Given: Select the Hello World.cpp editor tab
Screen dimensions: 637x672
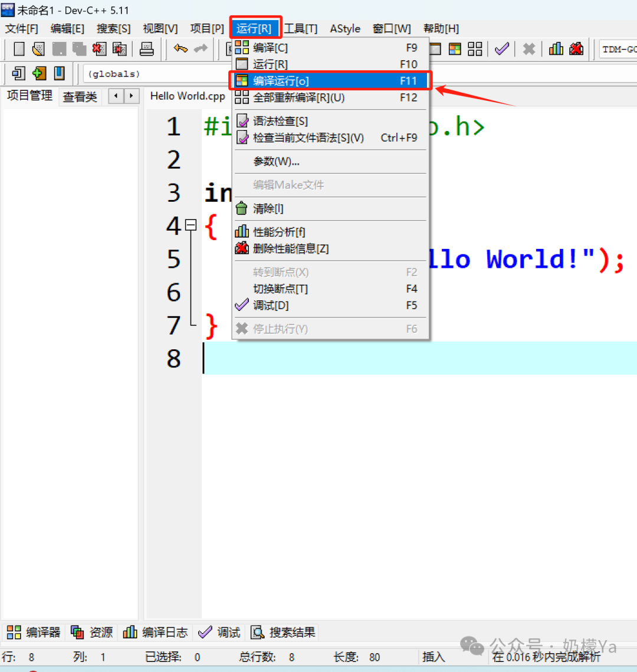Looking at the screenshot, I should pyautogui.click(x=188, y=96).
